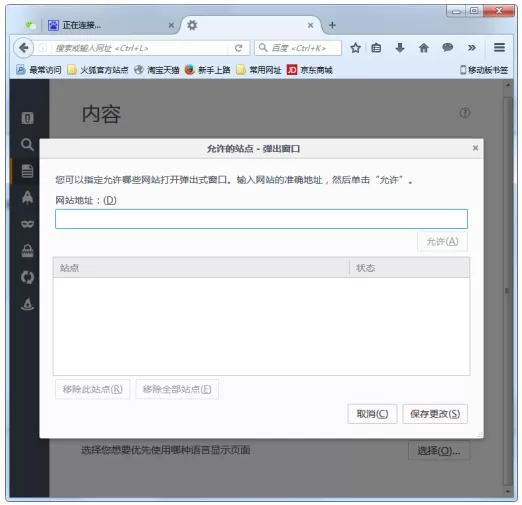Click the reload icon in address bar
The width and height of the screenshot is (522, 505).
coord(238,48)
